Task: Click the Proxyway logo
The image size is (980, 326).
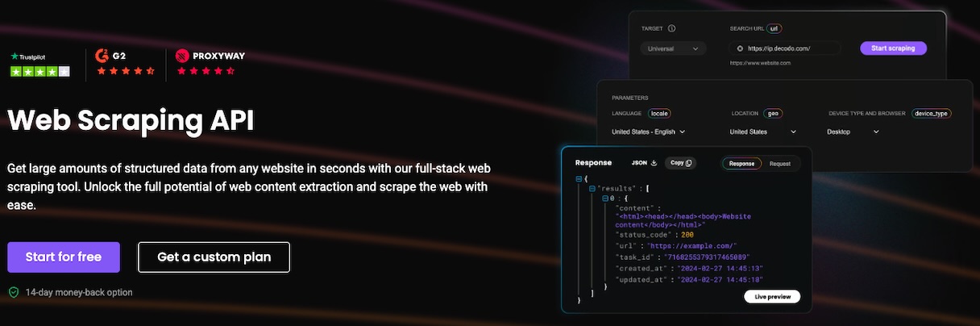Action: tap(210, 56)
